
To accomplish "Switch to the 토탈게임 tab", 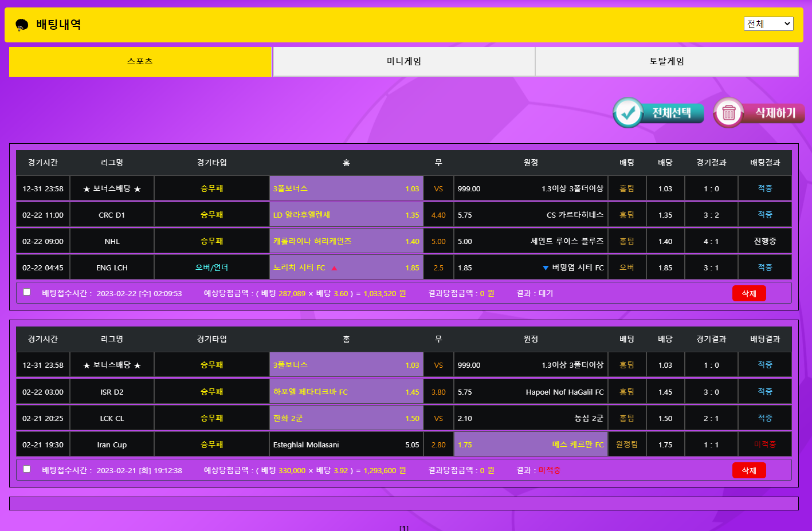I will [666, 61].
